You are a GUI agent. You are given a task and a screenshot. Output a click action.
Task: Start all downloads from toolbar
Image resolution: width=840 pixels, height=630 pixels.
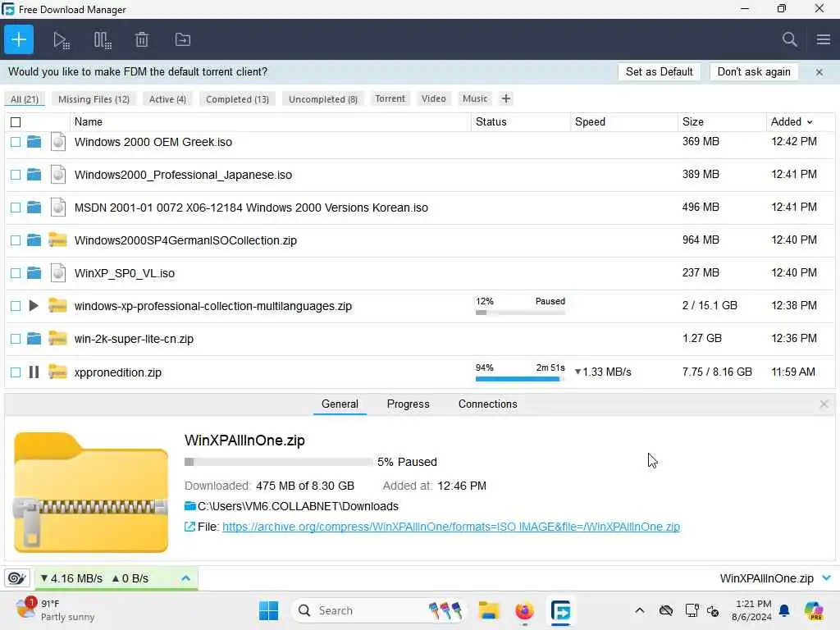pos(61,40)
